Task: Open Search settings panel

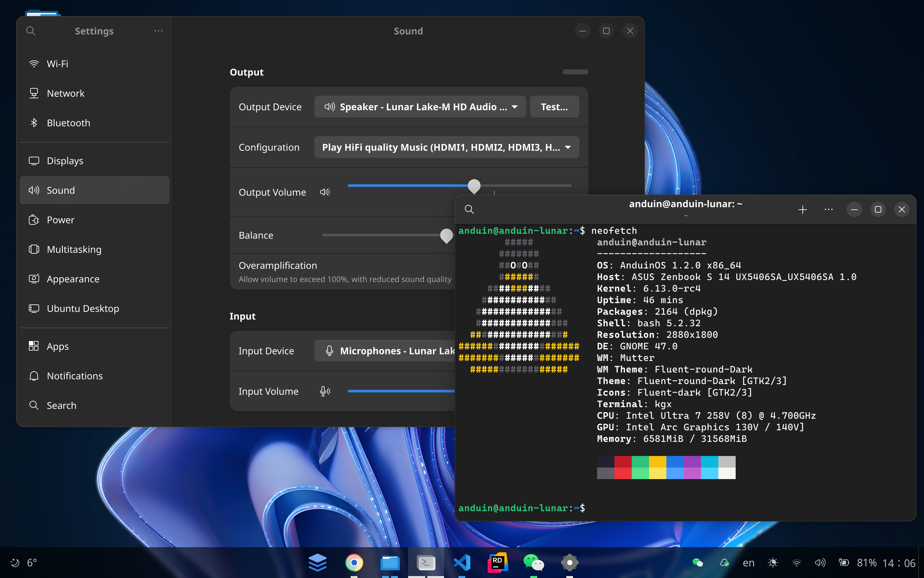Action: point(94,405)
